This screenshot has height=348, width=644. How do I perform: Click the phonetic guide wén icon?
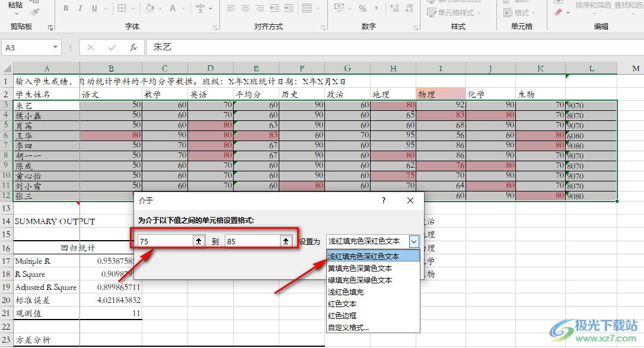[200, 8]
